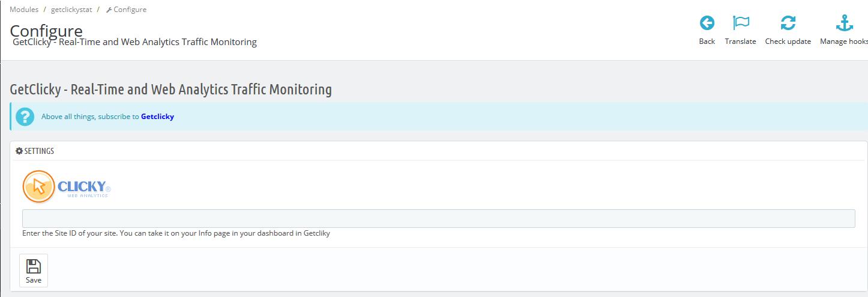
Task: Click the Check update refresh icon
Action: click(x=788, y=23)
